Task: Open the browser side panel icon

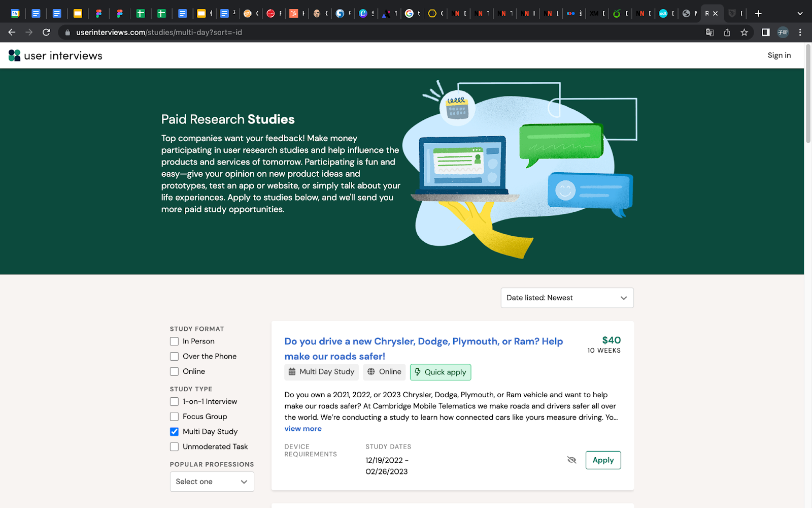Action: click(x=765, y=33)
